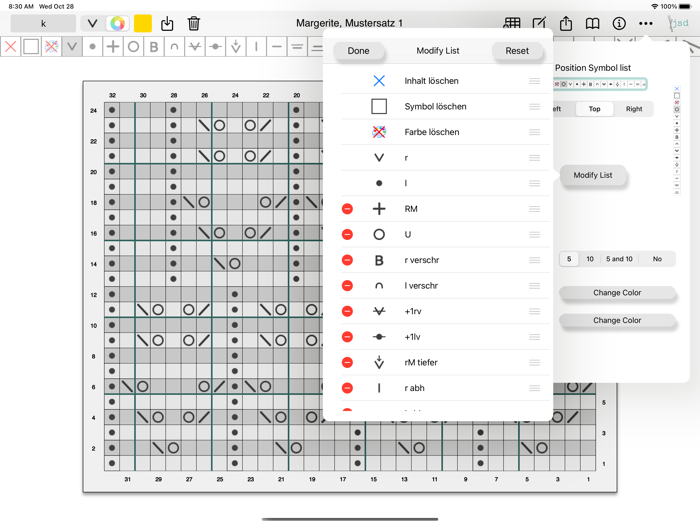Select grid line interval 5
The width and height of the screenshot is (700, 525).
[569, 259]
